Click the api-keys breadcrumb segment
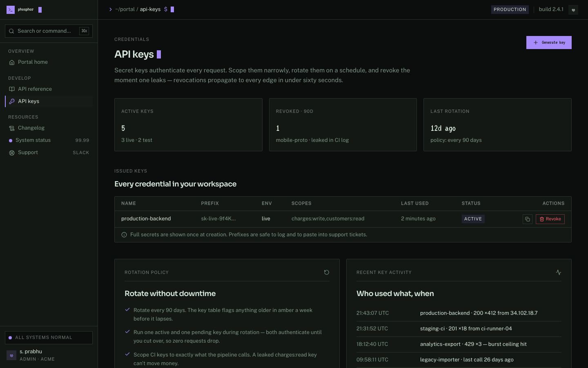Viewport: 588px width, 368px height. pyautogui.click(x=150, y=9)
